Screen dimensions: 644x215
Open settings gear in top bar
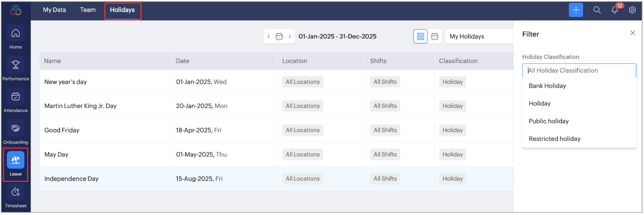pos(632,10)
